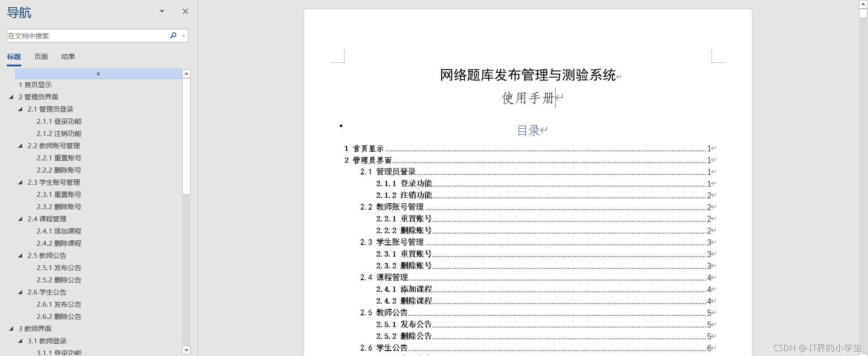Image resolution: width=868 pixels, height=356 pixels.
Task: Follow TOC entry 2.1 管理员登录
Action: coord(536,172)
